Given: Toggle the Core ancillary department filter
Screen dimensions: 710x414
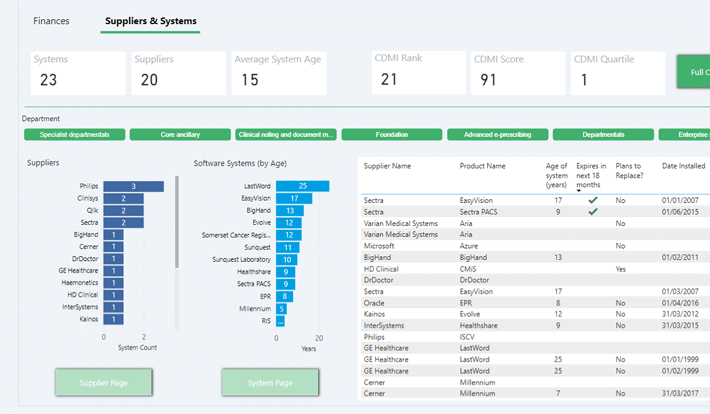Looking at the screenshot, I should 180,134.
